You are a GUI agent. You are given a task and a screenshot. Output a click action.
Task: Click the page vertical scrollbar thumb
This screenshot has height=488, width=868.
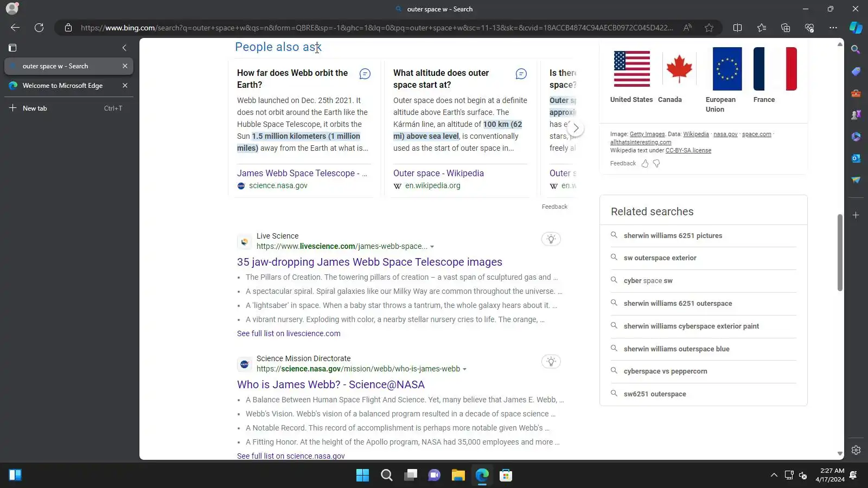(x=840, y=252)
